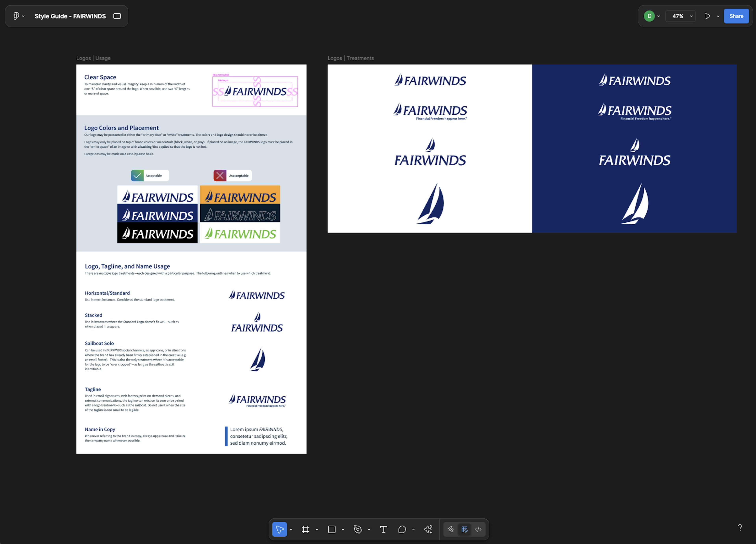Expand the Comment tool options chevron
756x544 pixels.
point(413,530)
